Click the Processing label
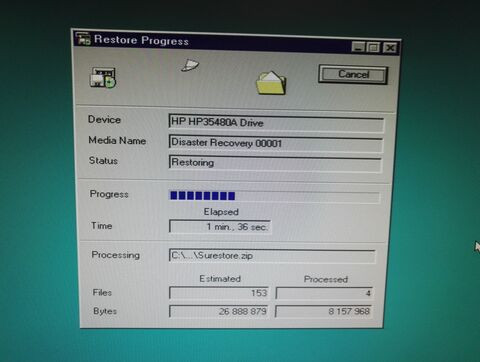Screen dimensions: 480x362 click(116, 255)
